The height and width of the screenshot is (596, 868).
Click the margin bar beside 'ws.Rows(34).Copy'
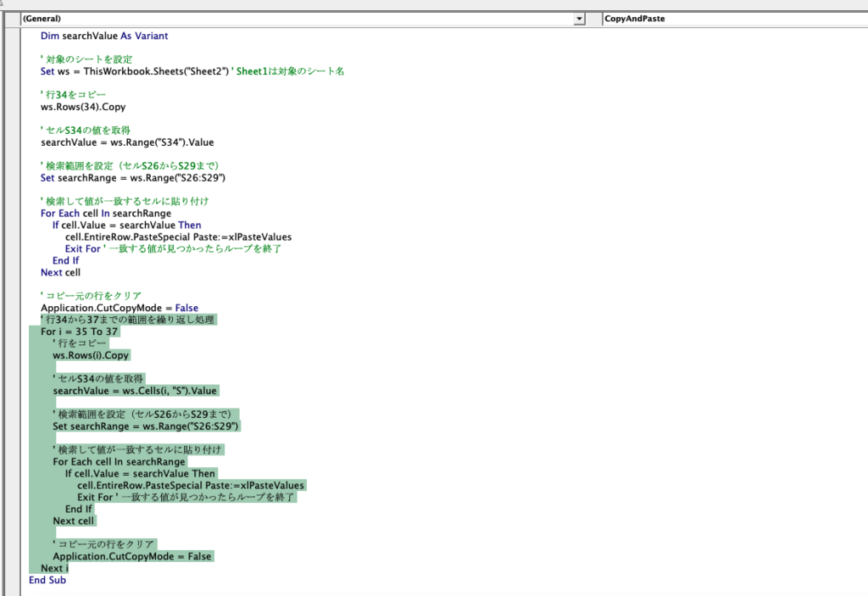(11, 108)
